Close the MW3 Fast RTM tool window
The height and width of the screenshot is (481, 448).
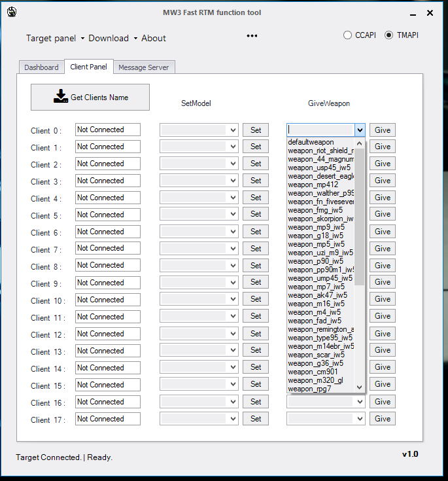[x=430, y=12]
